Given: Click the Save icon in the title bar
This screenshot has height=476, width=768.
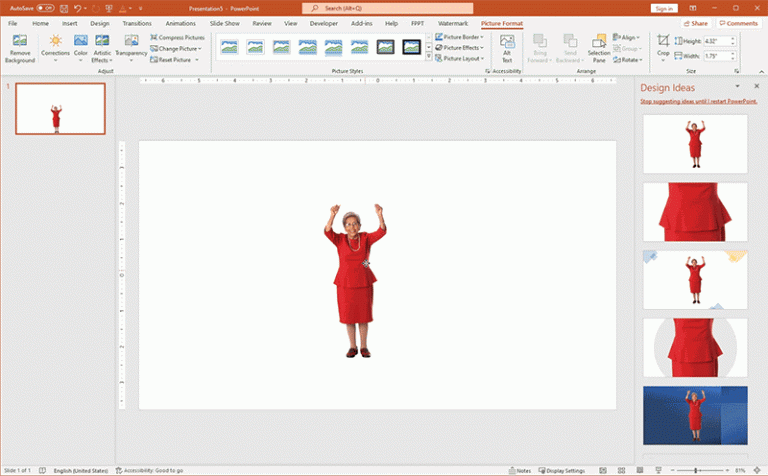Looking at the screenshot, I should coord(64,8).
